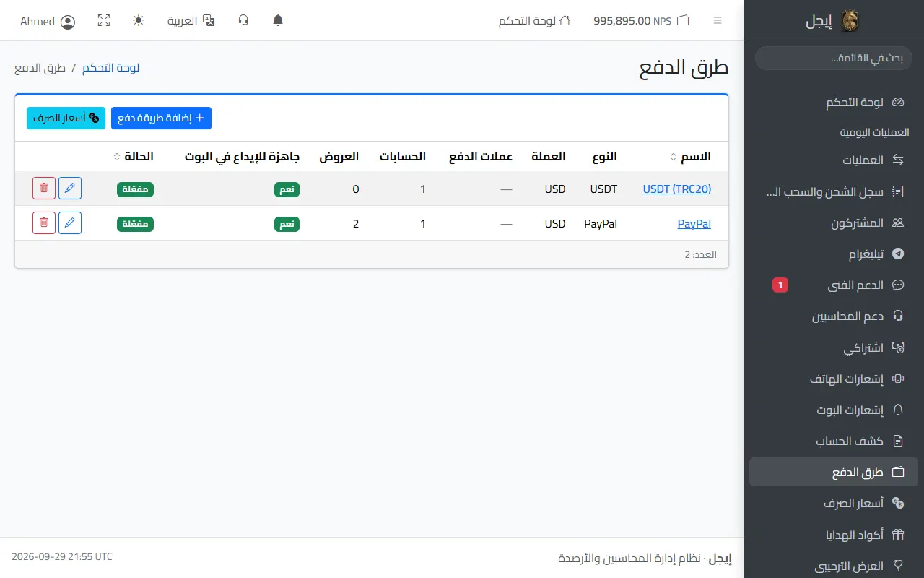This screenshot has width=924, height=578.
Task: Open the العربية language dropdown
Action: click(191, 21)
